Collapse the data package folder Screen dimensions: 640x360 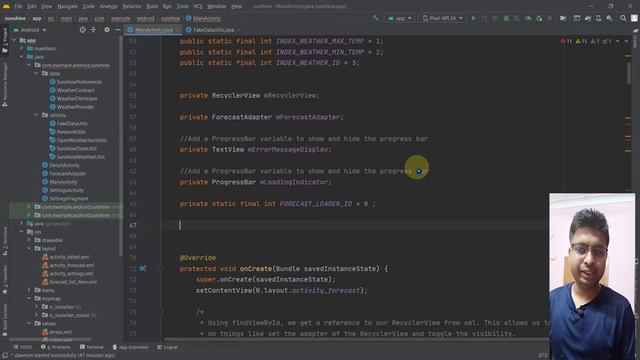[36, 73]
